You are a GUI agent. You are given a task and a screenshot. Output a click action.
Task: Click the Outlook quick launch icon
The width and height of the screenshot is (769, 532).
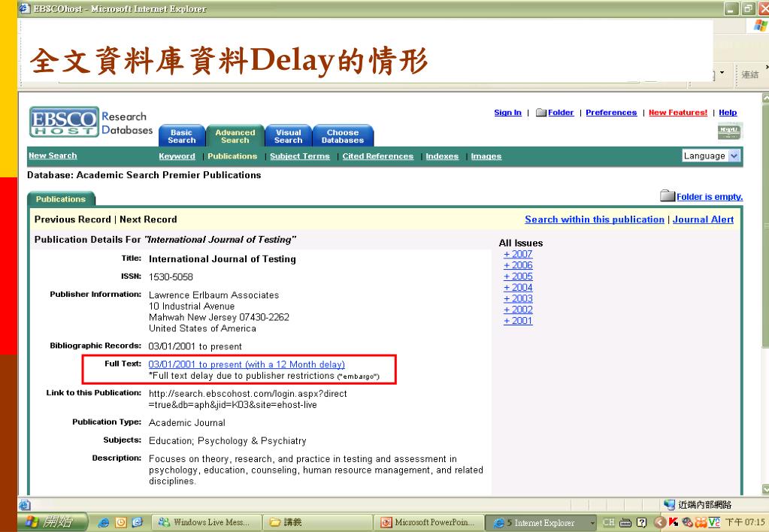click(120, 523)
